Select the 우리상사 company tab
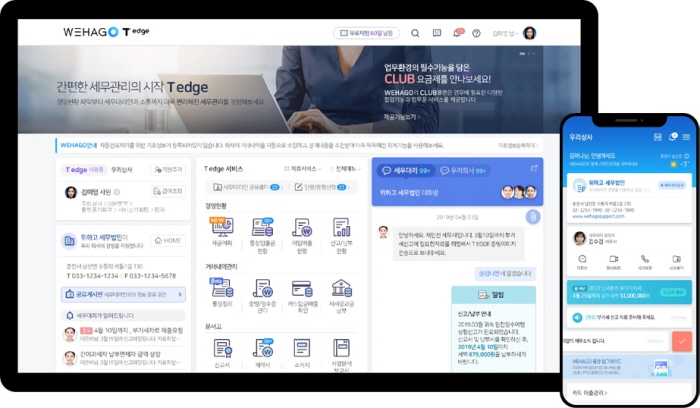Image resolution: width=700 pixels, height=408 pixels. (x=122, y=170)
